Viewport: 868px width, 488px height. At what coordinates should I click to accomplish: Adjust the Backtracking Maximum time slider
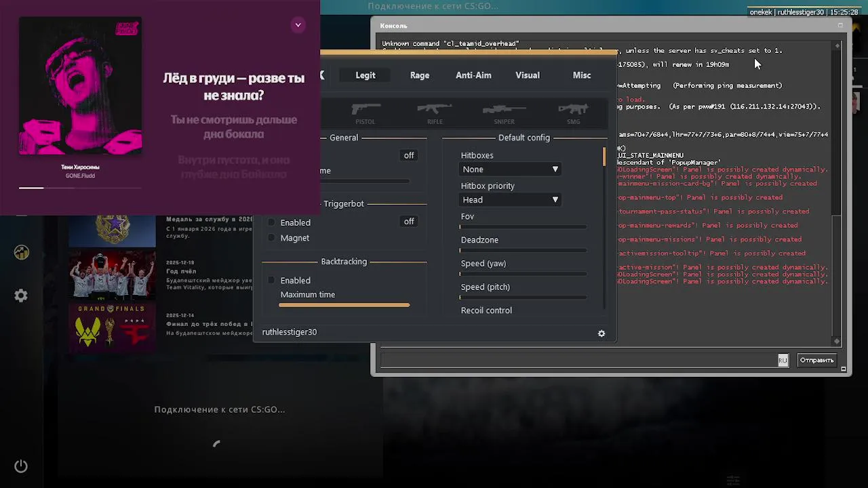pos(344,305)
